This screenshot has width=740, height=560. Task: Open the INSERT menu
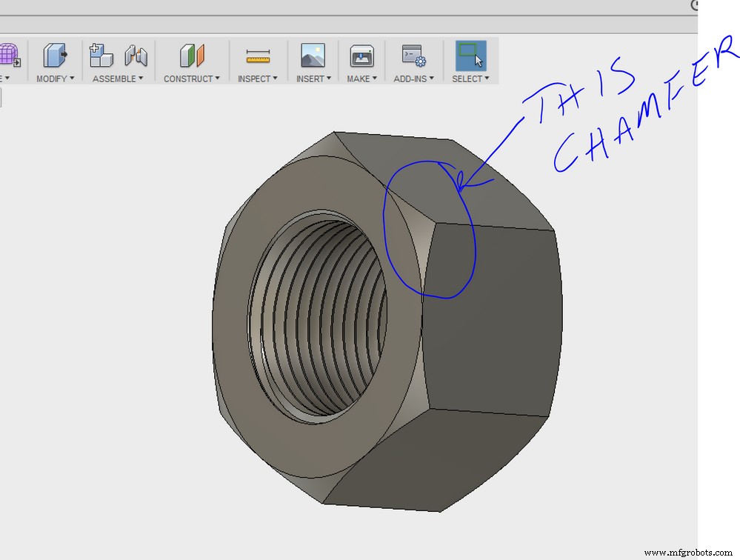click(x=312, y=79)
